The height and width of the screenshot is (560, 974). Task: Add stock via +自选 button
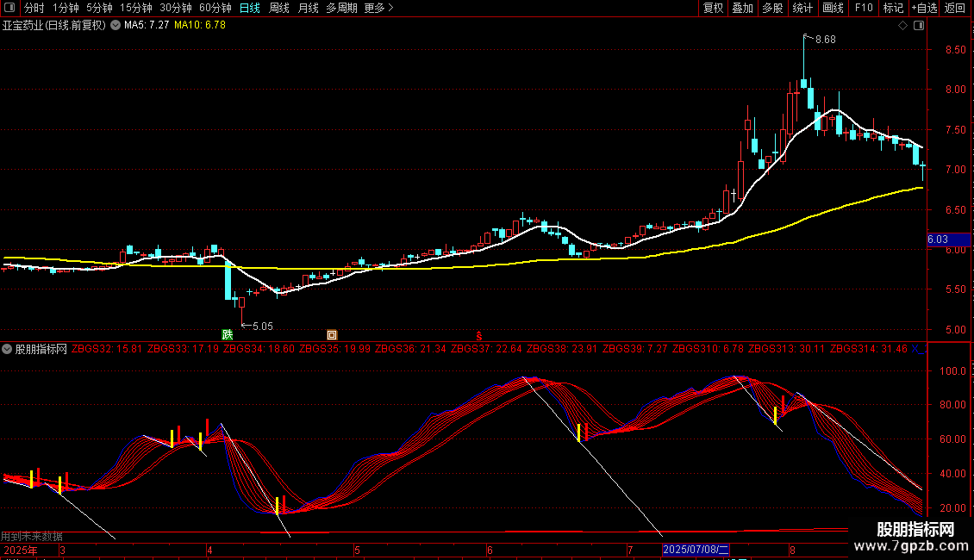[924, 8]
